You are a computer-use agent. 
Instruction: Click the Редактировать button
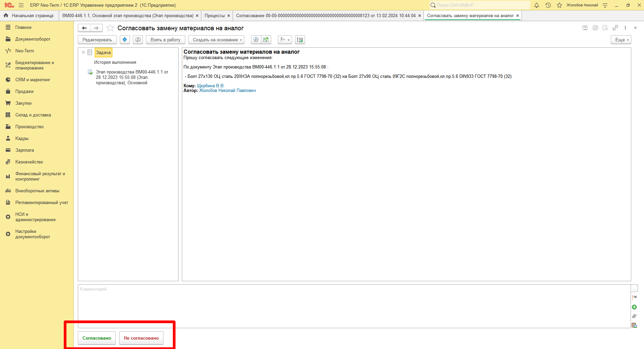pos(97,40)
